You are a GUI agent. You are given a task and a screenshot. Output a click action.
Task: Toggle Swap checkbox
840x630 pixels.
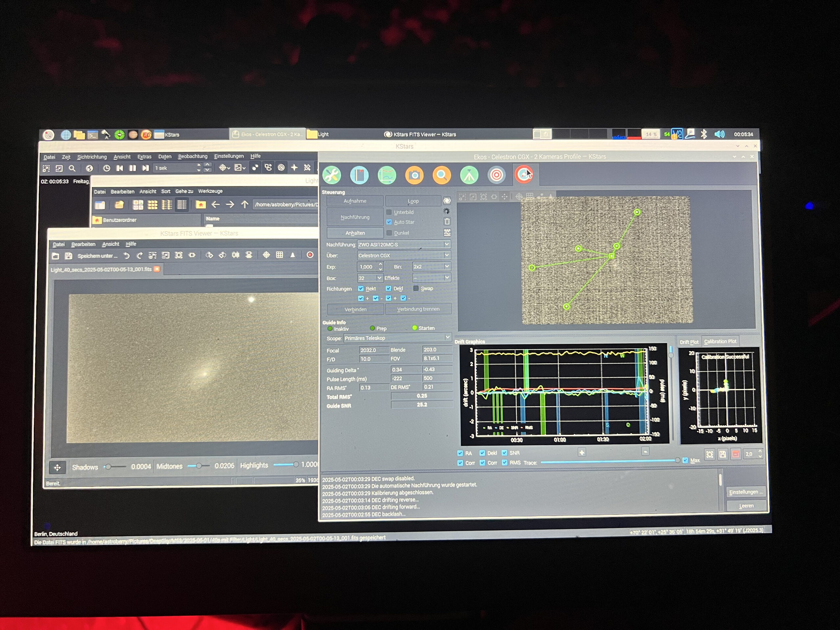coord(416,288)
